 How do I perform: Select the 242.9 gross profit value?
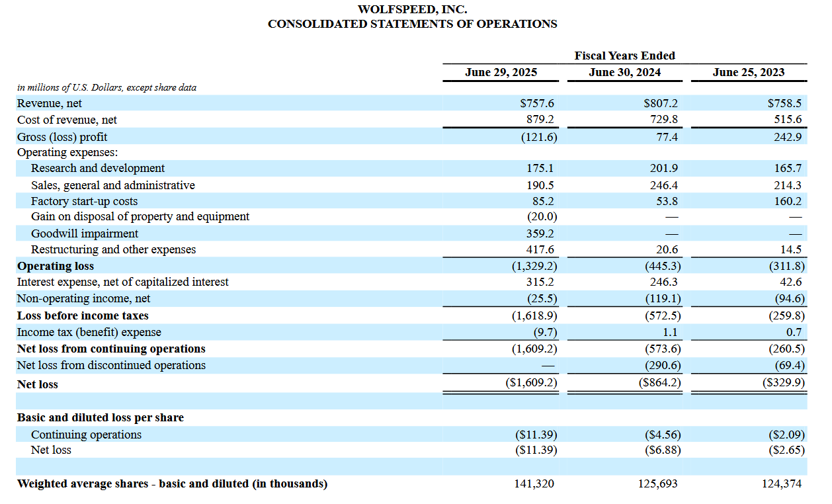point(788,137)
